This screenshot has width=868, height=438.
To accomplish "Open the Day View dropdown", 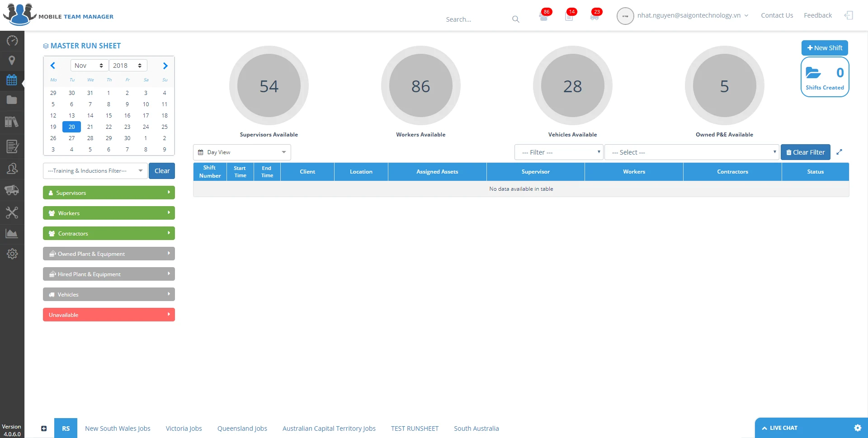I will coord(242,152).
